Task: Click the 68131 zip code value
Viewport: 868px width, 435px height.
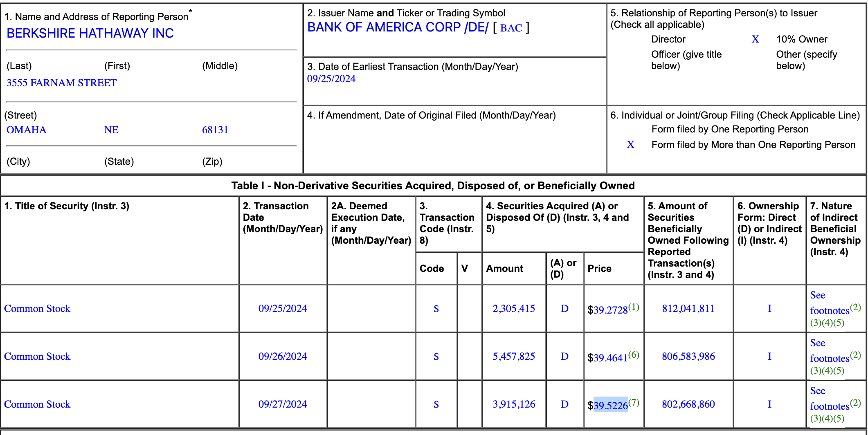Action: click(x=215, y=130)
